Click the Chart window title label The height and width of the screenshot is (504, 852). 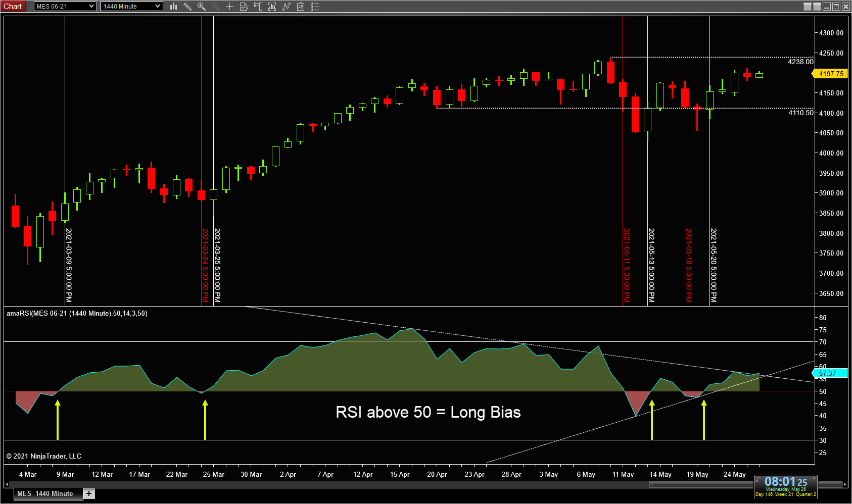point(13,7)
